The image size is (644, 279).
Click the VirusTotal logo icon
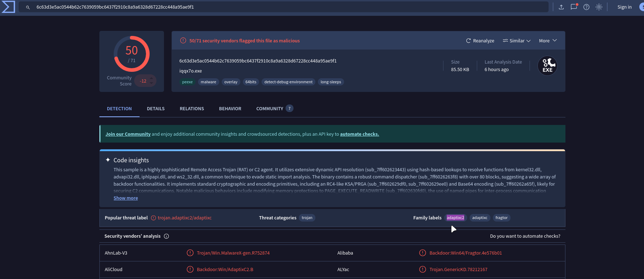pyautogui.click(x=8, y=7)
